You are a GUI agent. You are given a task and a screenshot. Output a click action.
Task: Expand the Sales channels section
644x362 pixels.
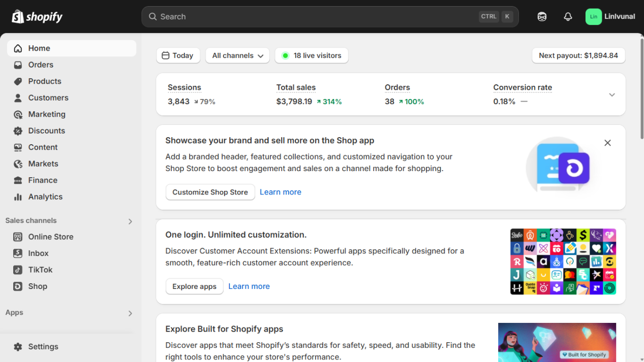click(x=130, y=221)
